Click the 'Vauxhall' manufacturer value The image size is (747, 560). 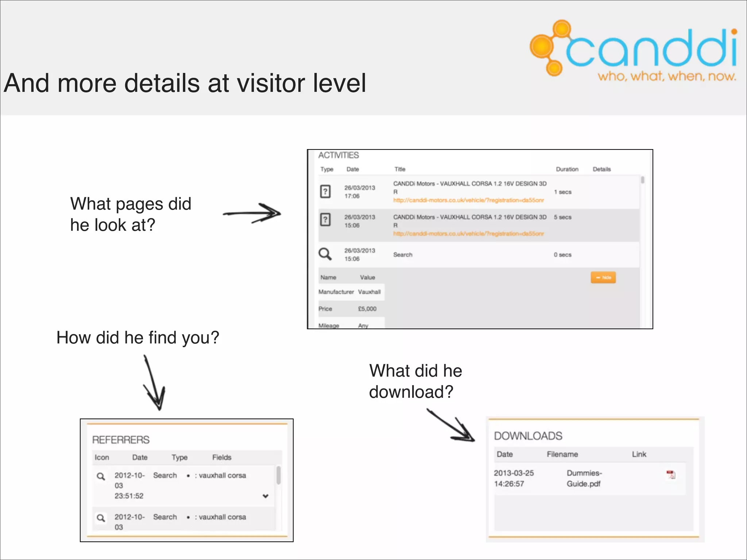click(369, 292)
